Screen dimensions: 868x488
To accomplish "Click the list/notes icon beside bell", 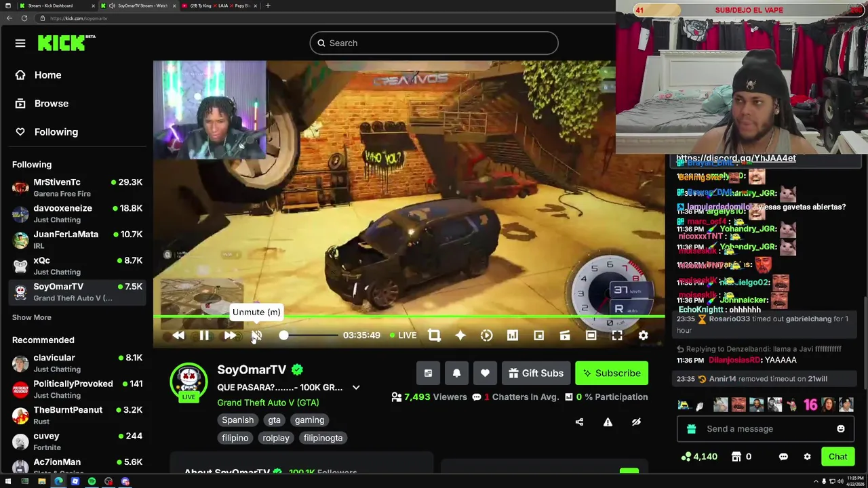I will click(428, 373).
